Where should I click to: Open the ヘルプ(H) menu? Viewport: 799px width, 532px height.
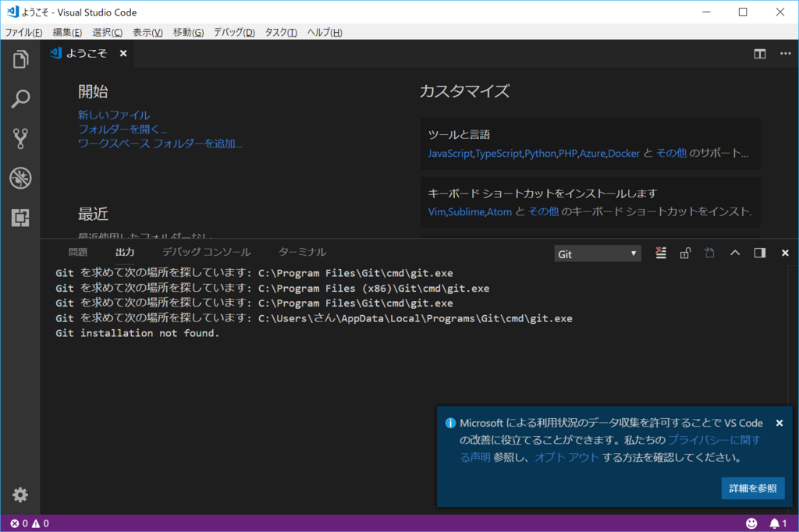(325, 32)
